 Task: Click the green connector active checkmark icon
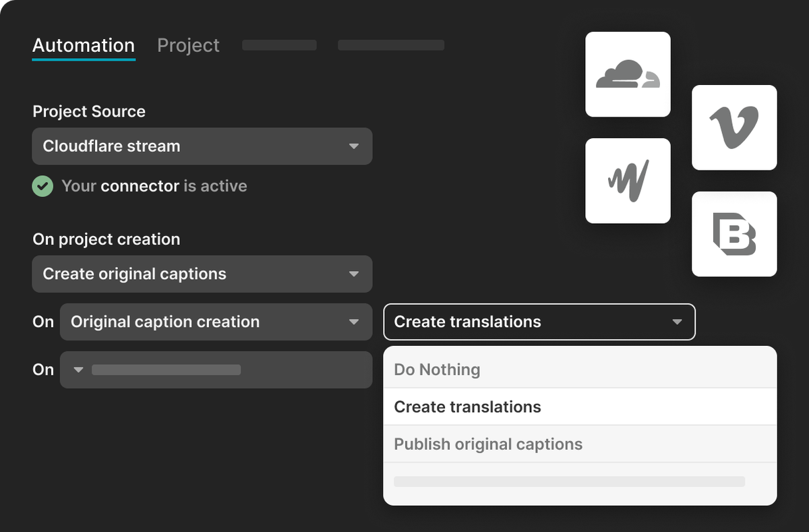click(x=42, y=186)
